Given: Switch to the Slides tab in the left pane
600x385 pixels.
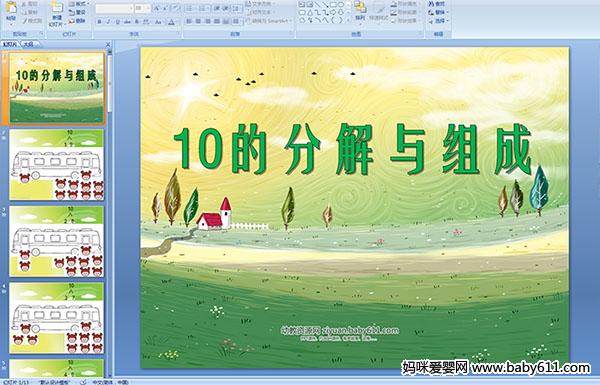Looking at the screenshot, I should 10,44.
